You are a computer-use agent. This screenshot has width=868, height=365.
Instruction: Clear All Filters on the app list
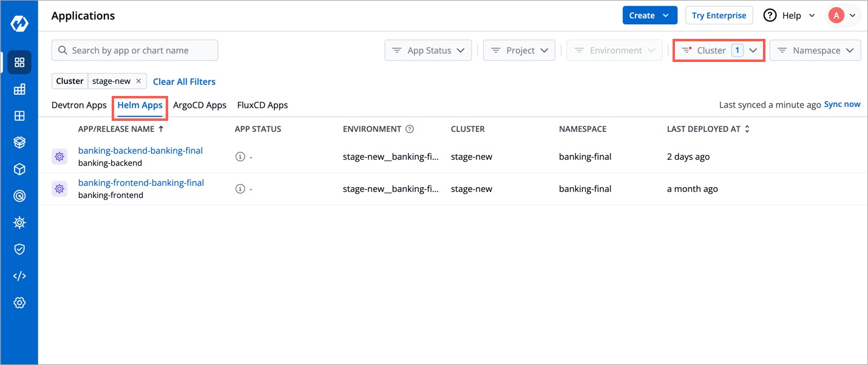pos(184,81)
